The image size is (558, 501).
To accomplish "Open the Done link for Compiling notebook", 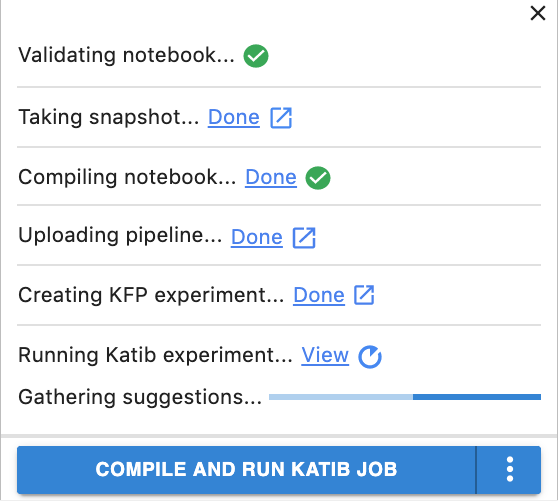I will tap(271, 177).
